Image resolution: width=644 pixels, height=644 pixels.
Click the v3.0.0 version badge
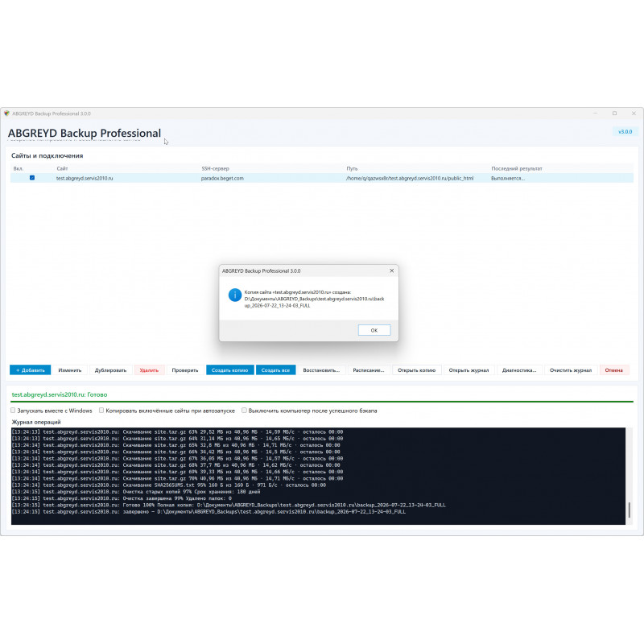coord(625,131)
